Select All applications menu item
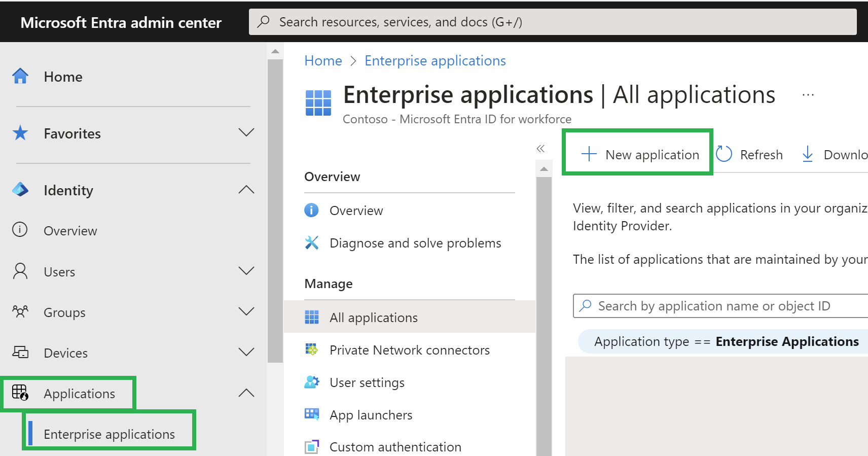 [410, 317]
